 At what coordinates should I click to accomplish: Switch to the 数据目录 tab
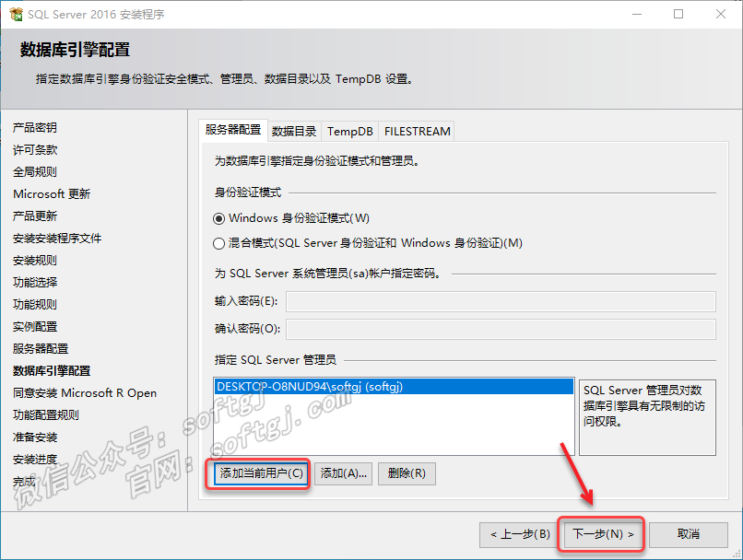point(294,132)
